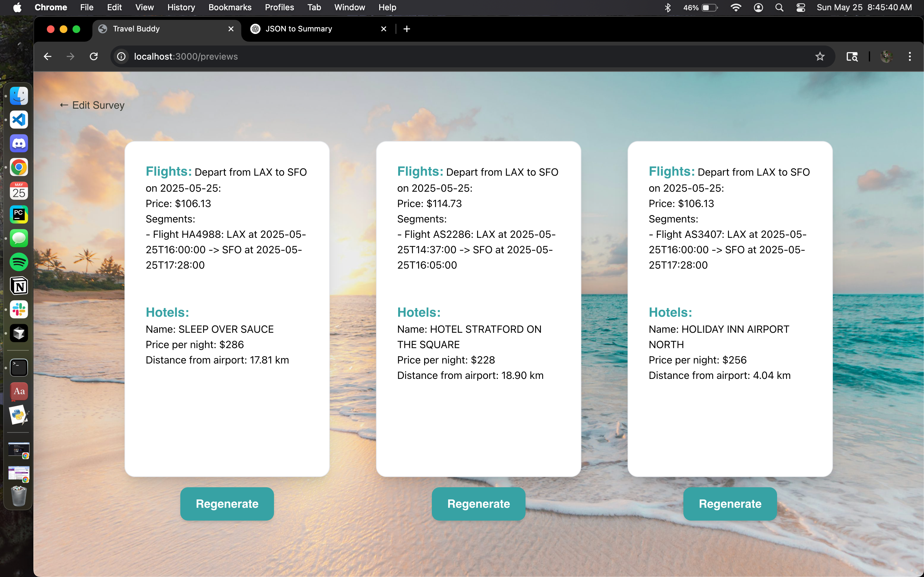924x577 pixels.
Task: Click the site info icon
Action: pyautogui.click(x=121, y=56)
